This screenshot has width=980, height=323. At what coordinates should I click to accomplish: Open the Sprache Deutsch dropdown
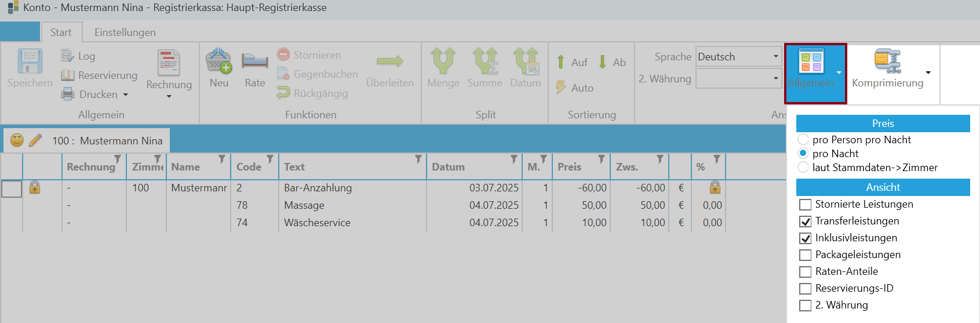tap(738, 56)
